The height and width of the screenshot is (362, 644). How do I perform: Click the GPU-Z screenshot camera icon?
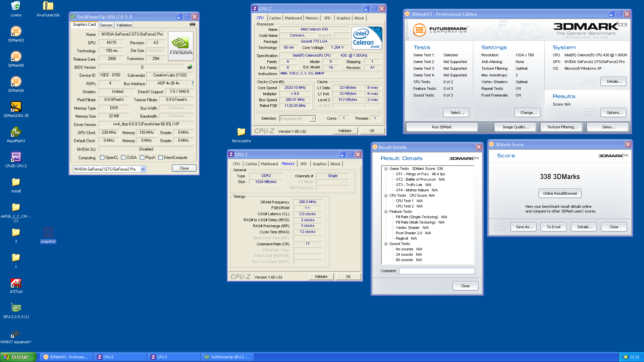point(193,24)
